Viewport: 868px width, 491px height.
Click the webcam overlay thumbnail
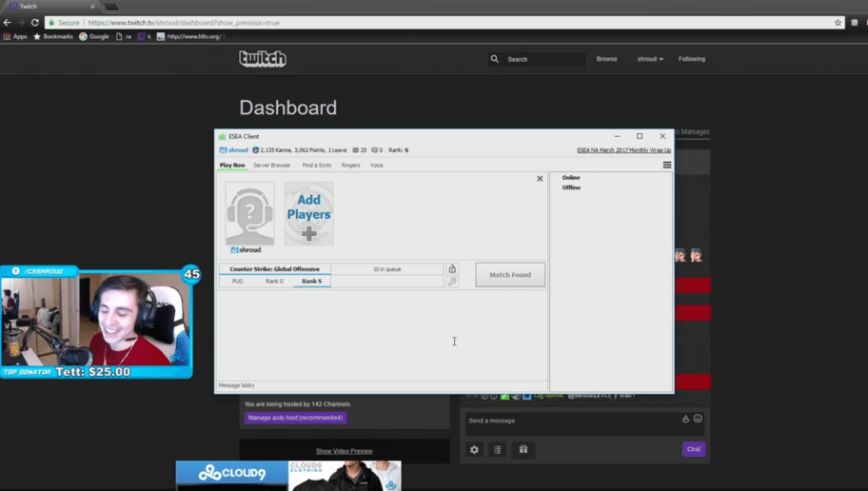96,322
